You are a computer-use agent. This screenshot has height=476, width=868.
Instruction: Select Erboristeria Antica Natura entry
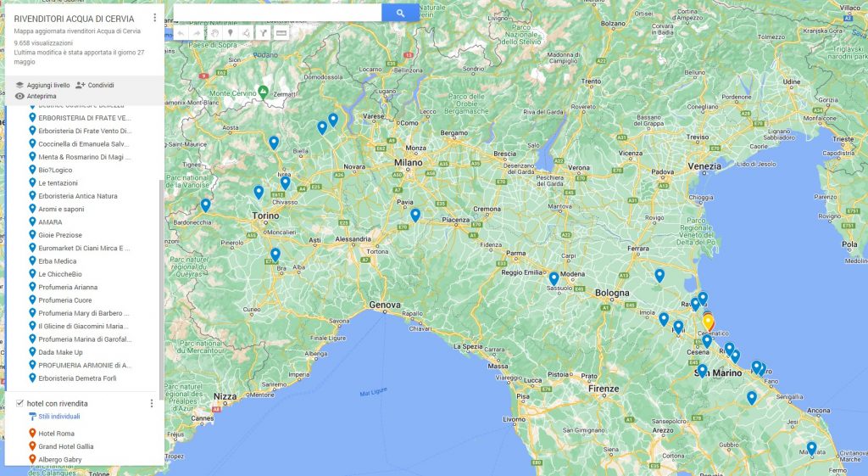(77, 196)
